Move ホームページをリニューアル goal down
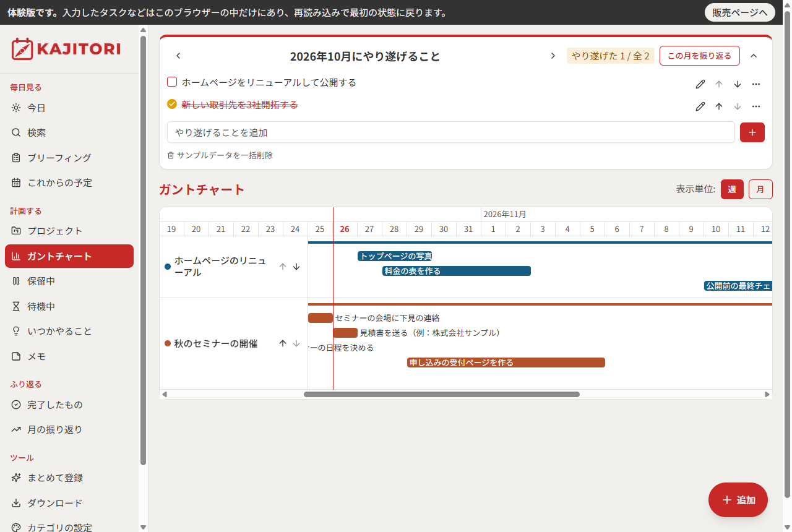The width and height of the screenshot is (792, 532). pos(738,84)
